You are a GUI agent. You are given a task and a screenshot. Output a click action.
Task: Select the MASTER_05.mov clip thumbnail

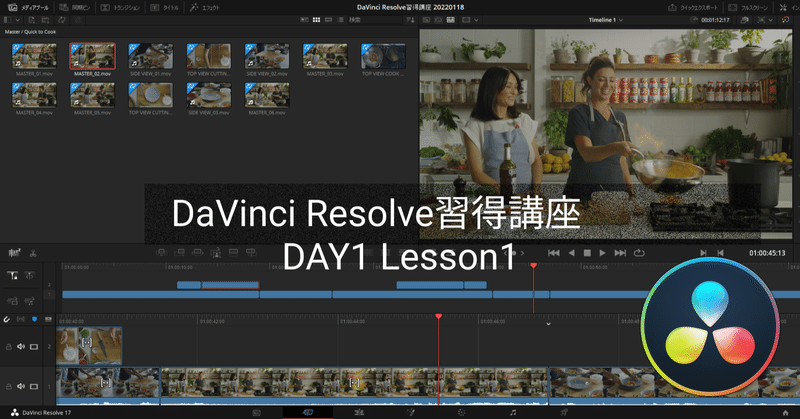point(92,95)
